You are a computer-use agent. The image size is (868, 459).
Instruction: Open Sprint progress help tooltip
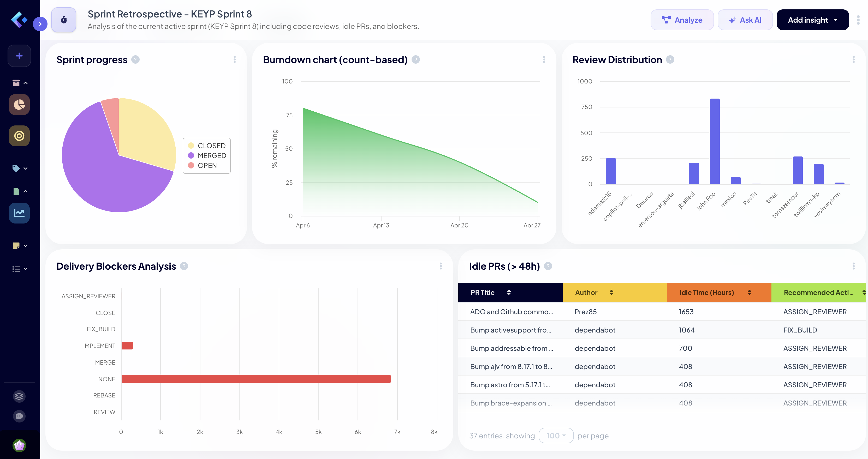click(135, 60)
